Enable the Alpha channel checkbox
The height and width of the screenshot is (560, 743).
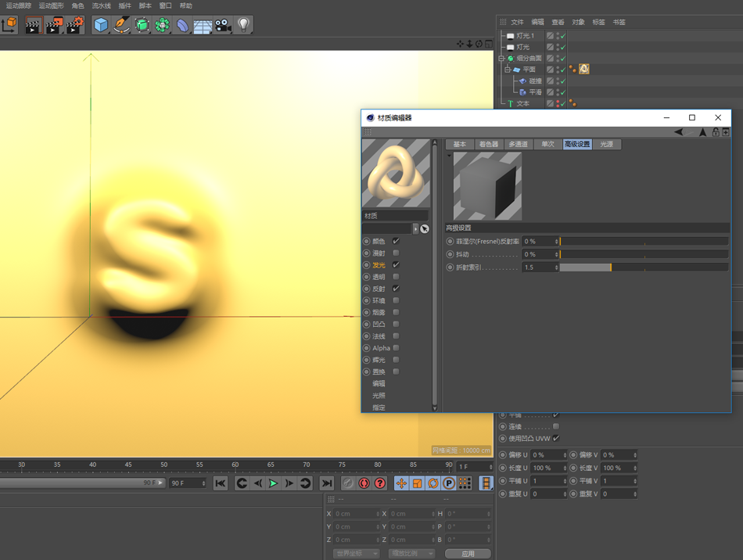[397, 348]
